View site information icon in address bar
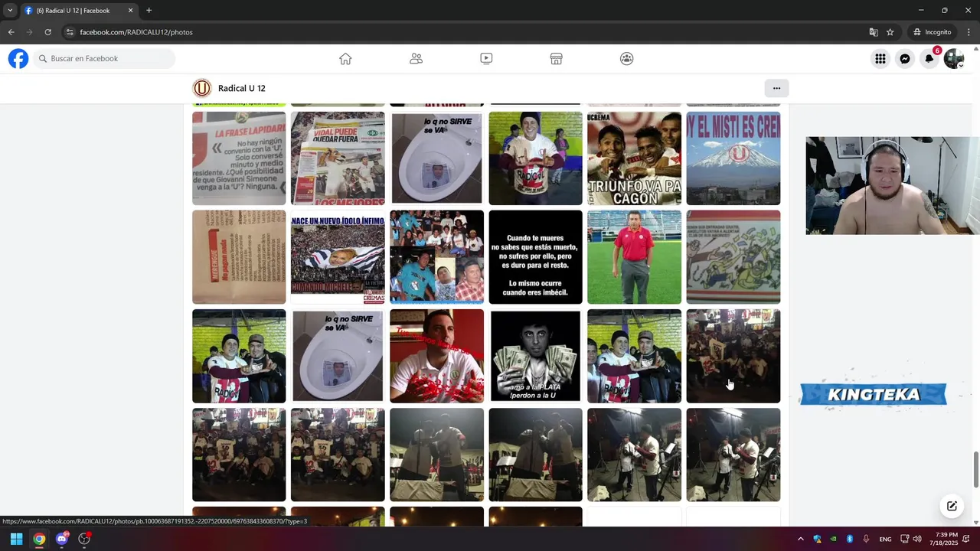Image resolution: width=980 pixels, height=551 pixels. coord(70,32)
